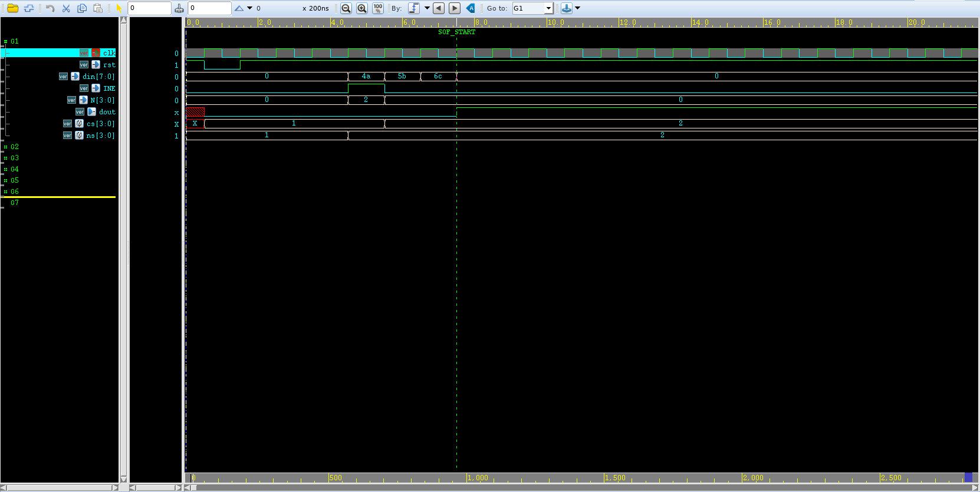
Task: Select the G7 group row
Action: coord(15,203)
